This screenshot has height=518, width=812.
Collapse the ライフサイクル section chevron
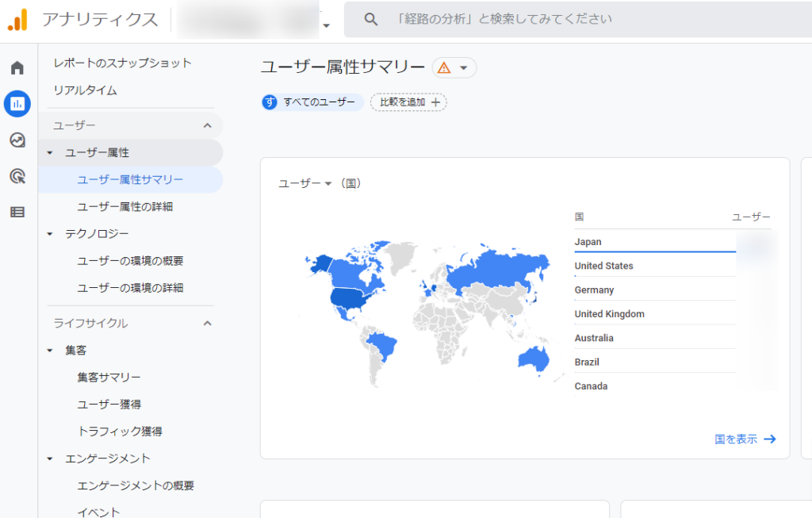click(x=208, y=323)
